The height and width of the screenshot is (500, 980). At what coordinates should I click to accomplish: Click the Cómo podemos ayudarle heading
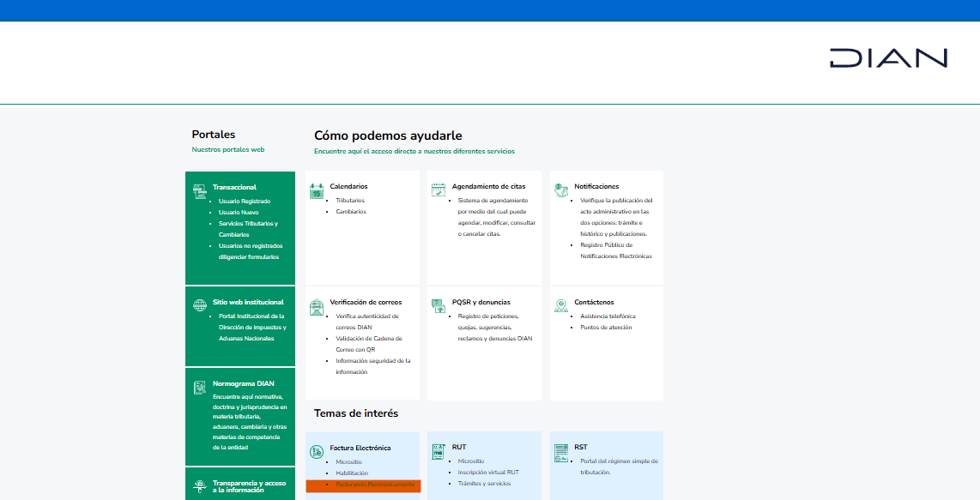pos(388,136)
